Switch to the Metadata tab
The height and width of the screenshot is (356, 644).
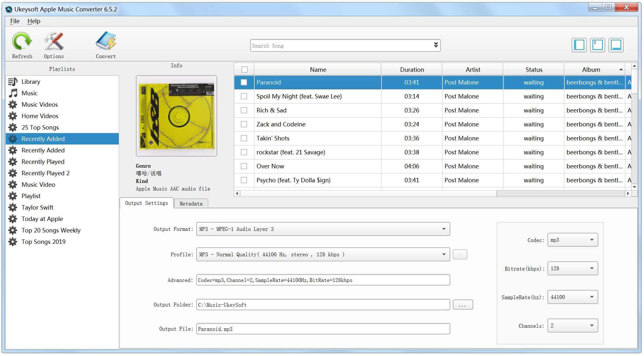191,203
